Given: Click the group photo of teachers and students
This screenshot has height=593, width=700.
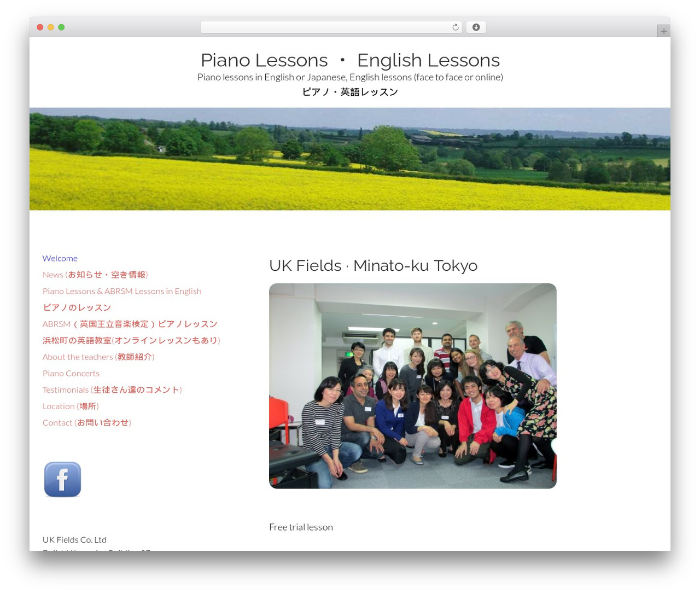Looking at the screenshot, I should 413,386.
